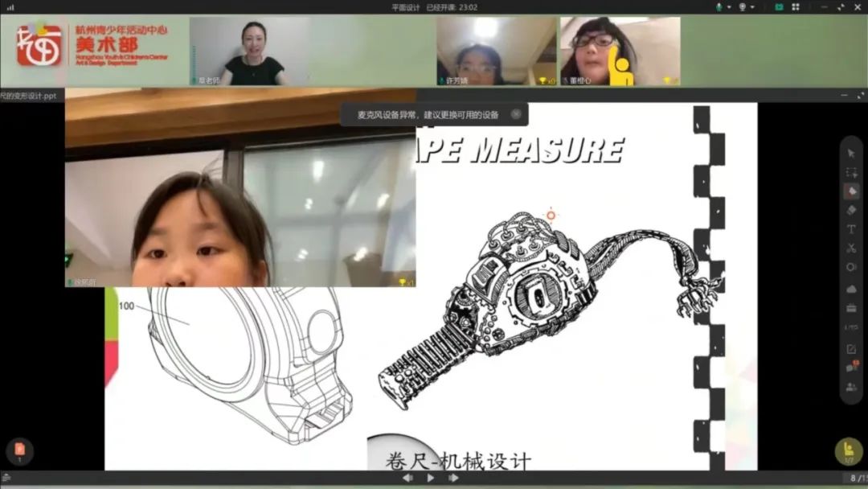Pick the text T tool
This screenshot has height=489, width=868.
pyautogui.click(x=851, y=229)
